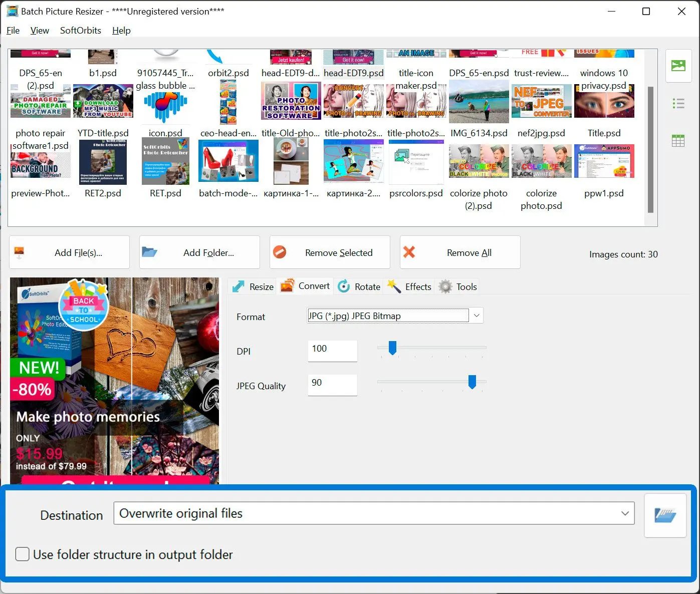Switch to thumbnail view icon in sidebar
This screenshot has width=700, height=594.
coord(678,66)
